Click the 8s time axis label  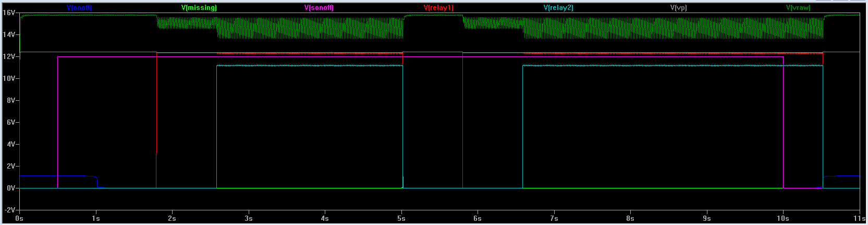pyautogui.click(x=630, y=219)
